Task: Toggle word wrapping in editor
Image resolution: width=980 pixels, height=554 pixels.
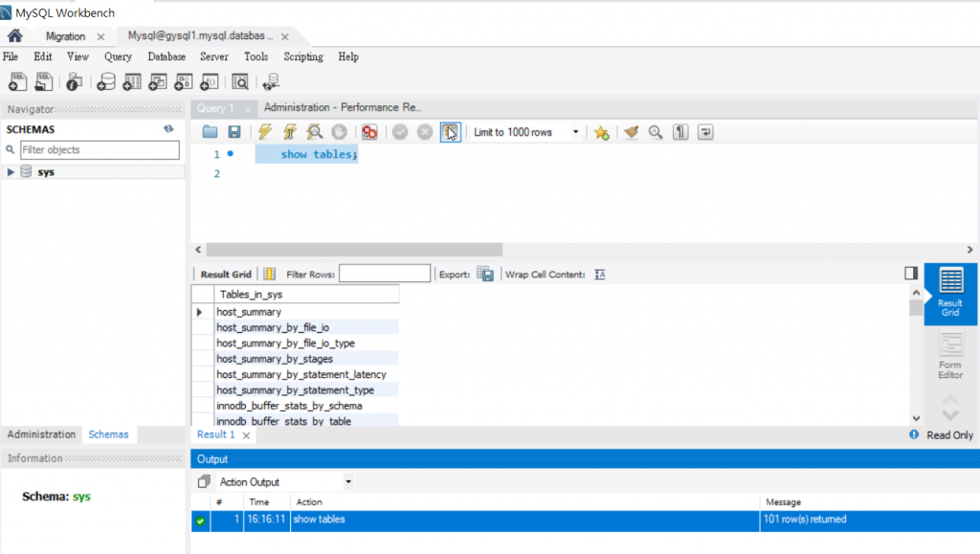Action: point(705,132)
